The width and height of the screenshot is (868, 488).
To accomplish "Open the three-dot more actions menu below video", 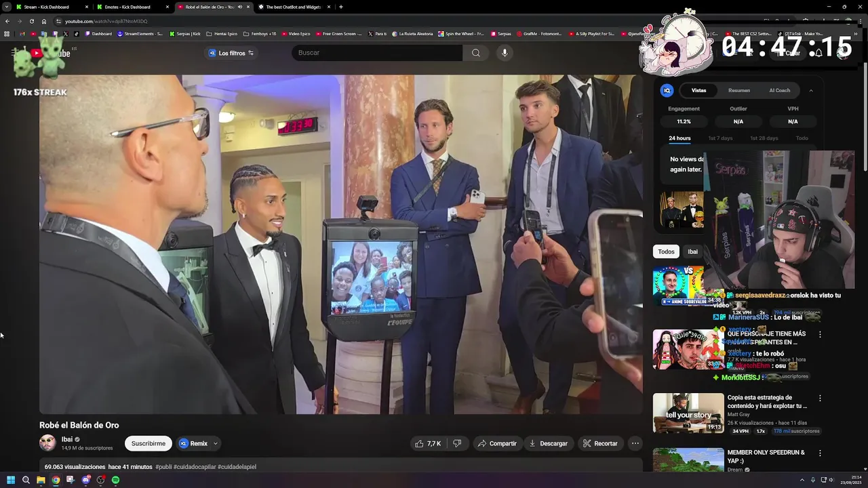I will [635, 443].
